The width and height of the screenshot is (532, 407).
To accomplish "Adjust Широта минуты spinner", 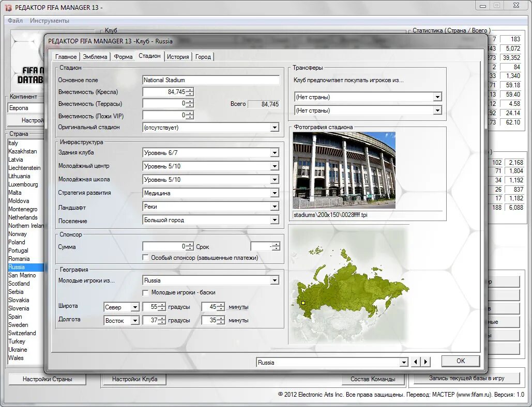I will point(221,307).
